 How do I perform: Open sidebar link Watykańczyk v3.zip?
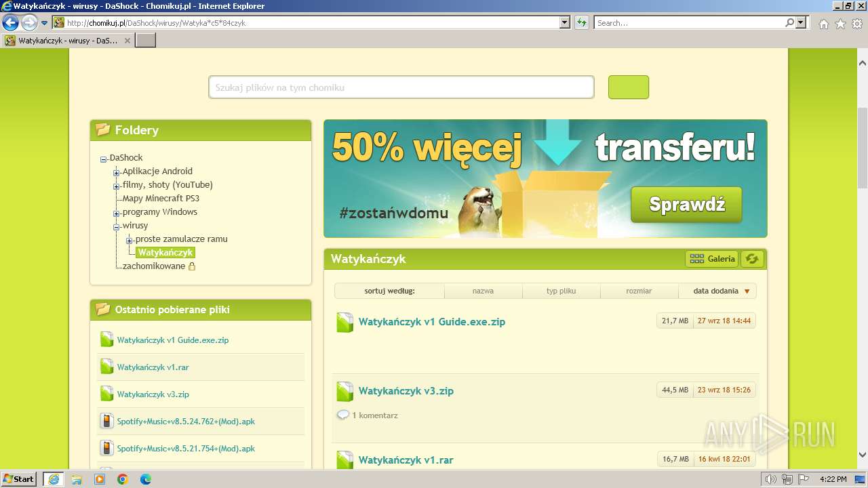pos(153,394)
